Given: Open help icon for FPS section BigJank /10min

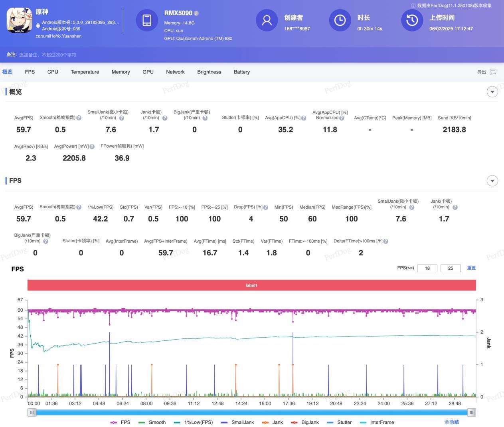Looking at the screenshot, I should pyautogui.click(x=45, y=241).
